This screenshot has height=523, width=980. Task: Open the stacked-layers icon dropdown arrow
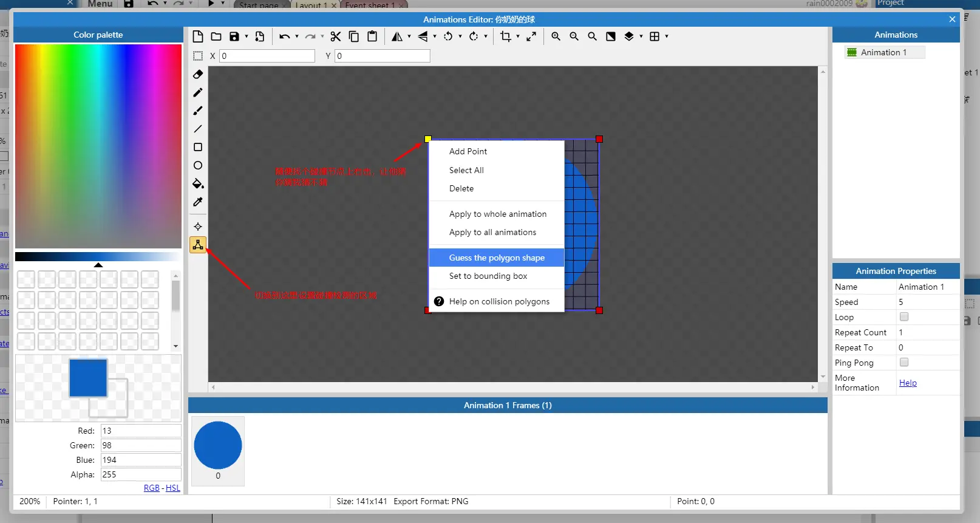tap(641, 36)
